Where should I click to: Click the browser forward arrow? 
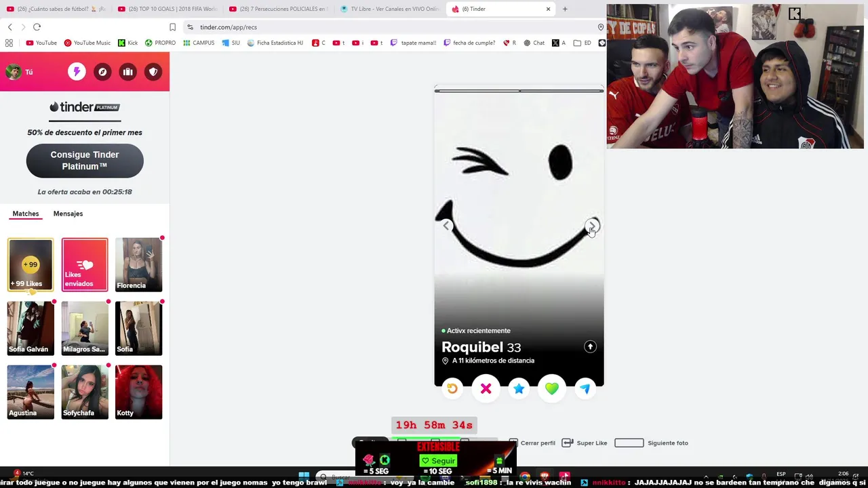(23, 27)
